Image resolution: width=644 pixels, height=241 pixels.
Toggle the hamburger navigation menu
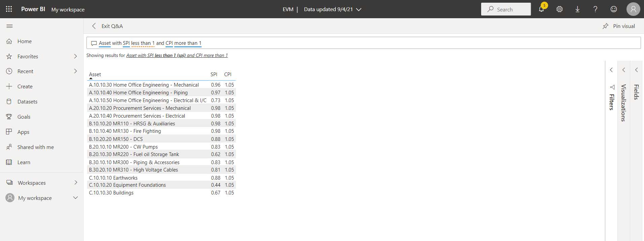[x=9, y=26]
